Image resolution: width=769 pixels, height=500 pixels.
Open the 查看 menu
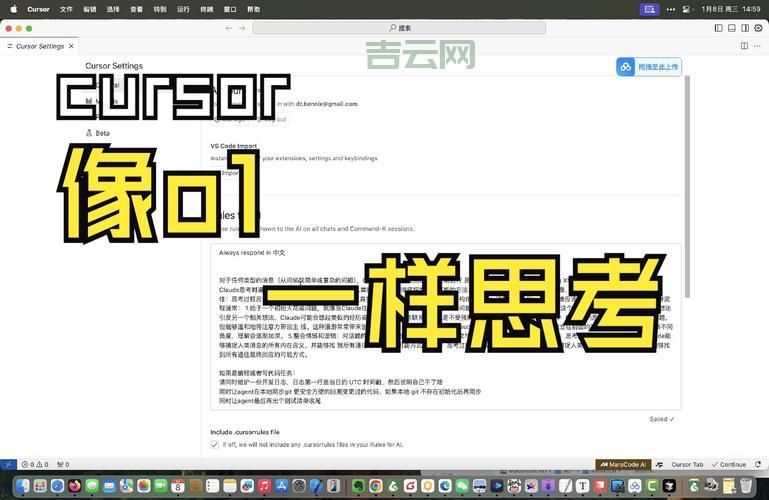[136, 9]
